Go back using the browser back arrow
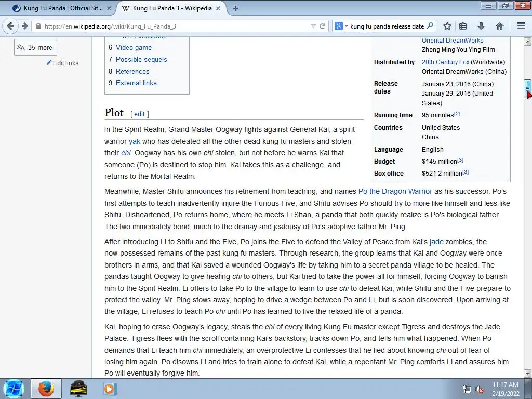This screenshot has width=532, height=399. [x=10, y=26]
